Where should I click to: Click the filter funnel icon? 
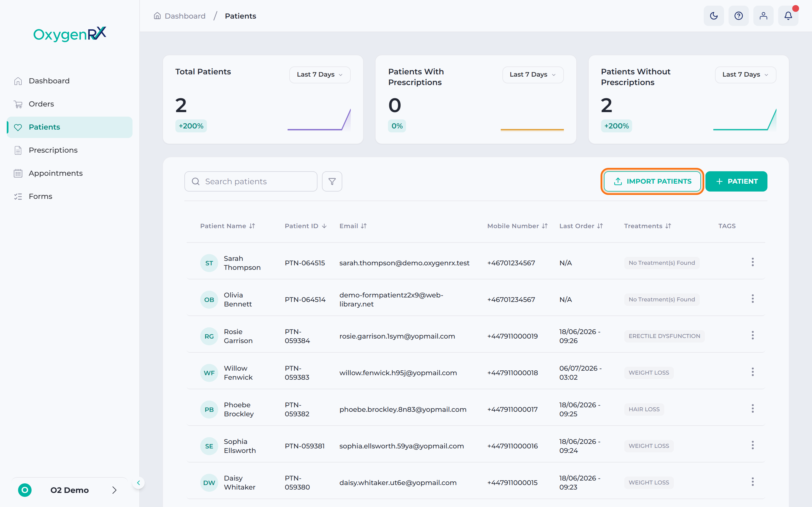click(x=332, y=181)
